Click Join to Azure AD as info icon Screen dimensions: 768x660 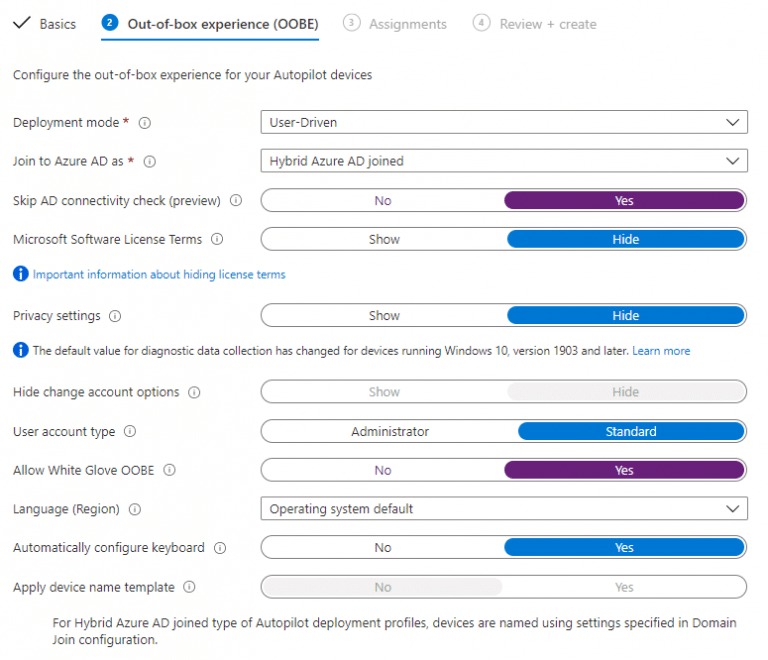149,162
